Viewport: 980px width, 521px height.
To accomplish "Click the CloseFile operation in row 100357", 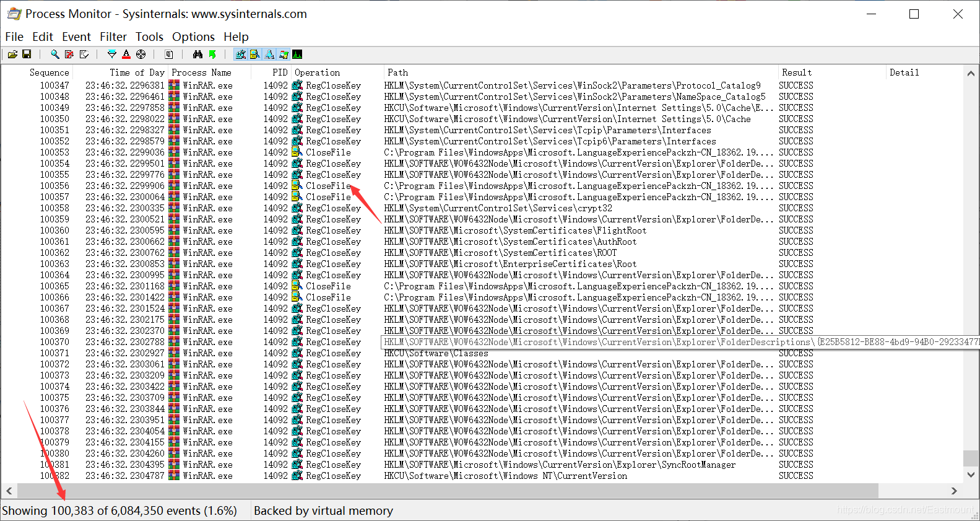I will click(328, 197).
